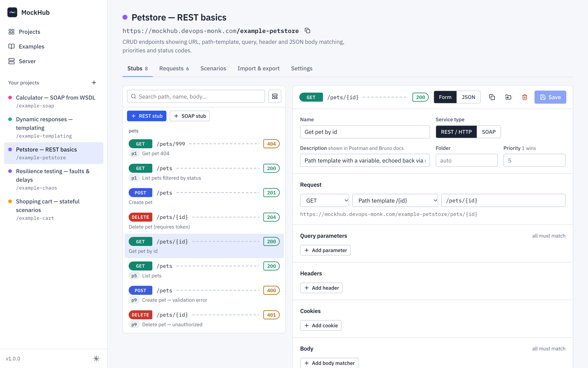
Task: Click Add parameter under Query parameters
Action: tap(325, 250)
